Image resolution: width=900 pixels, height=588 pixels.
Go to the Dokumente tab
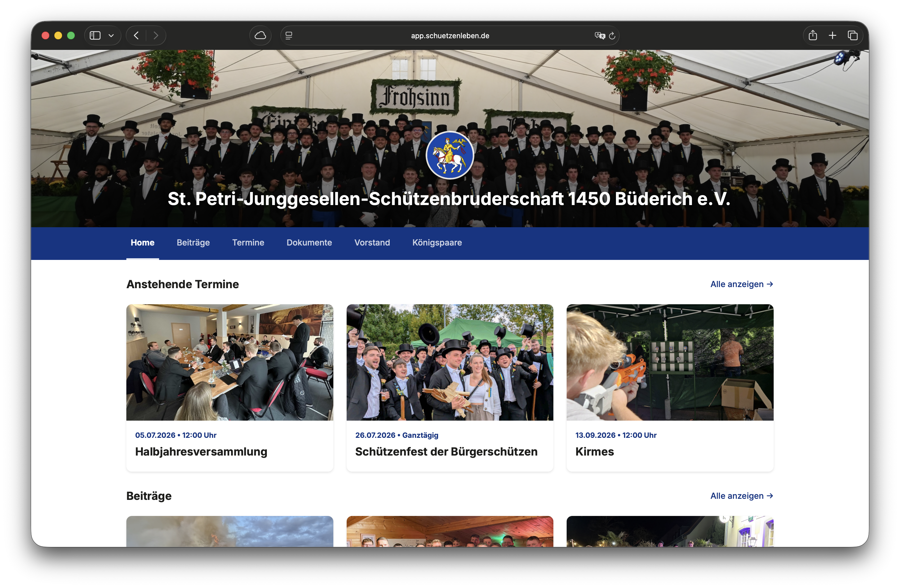click(309, 243)
